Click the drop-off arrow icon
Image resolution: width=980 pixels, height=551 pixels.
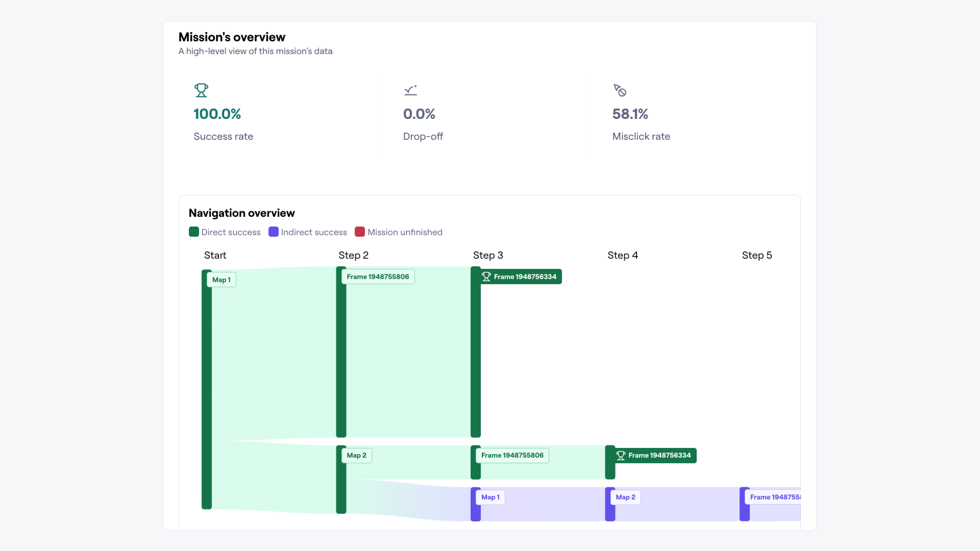pos(410,91)
